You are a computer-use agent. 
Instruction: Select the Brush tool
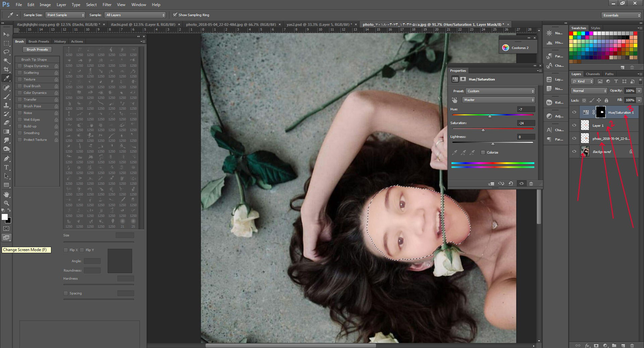(6, 97)
